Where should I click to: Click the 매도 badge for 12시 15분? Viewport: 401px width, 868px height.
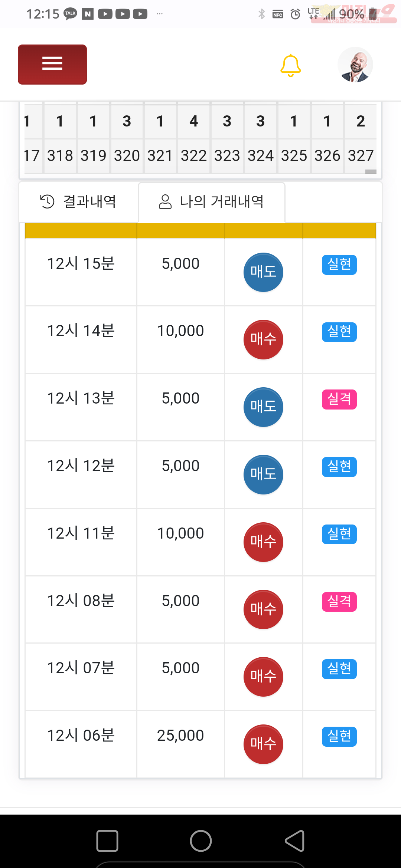click(263, 272)
